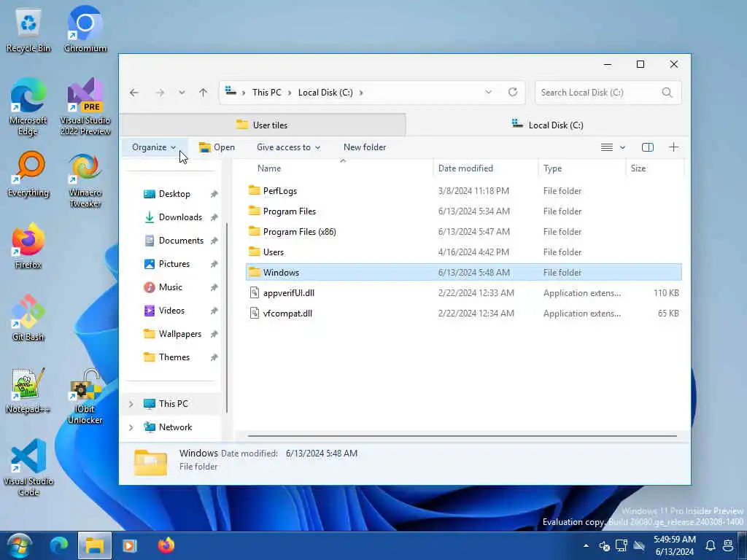The width and height of the screenshot is (747, 560).
Task: Open Pictures in navigation pane
Action: pyautogui.click(x=174, y=264)
